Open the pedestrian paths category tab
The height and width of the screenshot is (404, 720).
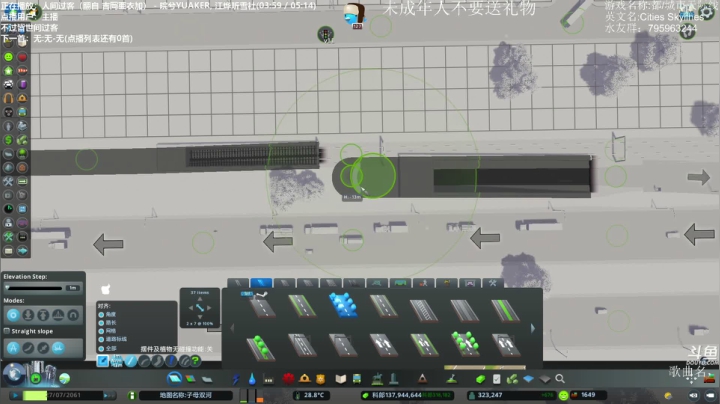[423, 283]
